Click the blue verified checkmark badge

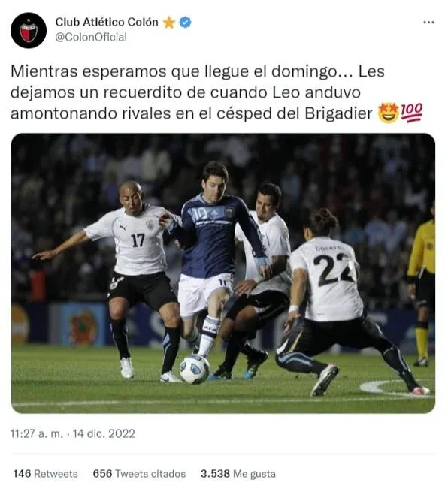(x=186, y=23)
